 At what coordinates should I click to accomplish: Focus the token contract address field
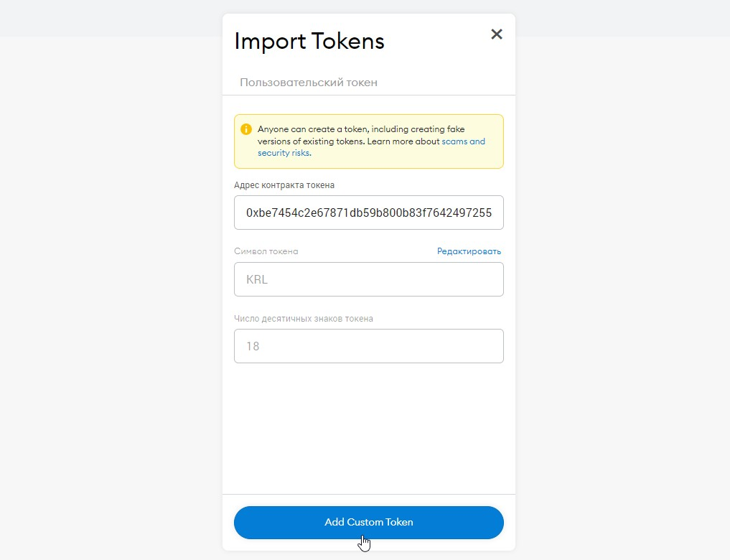pos(368,213)
